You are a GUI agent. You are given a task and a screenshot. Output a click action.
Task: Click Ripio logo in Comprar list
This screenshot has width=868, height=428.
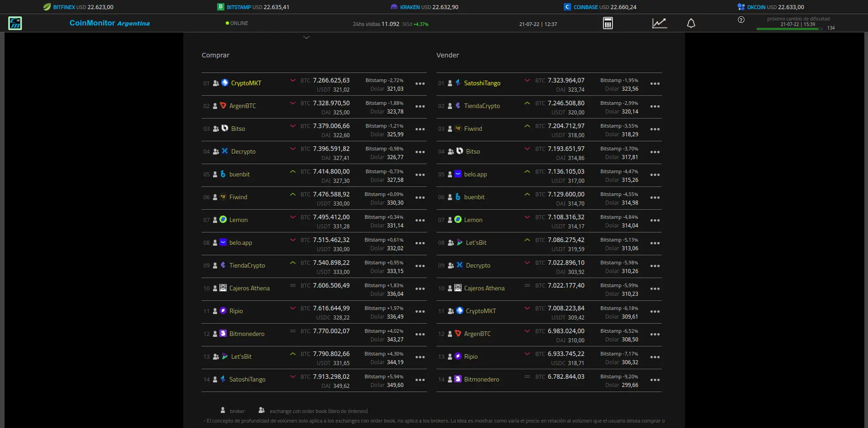click(223, 310)
